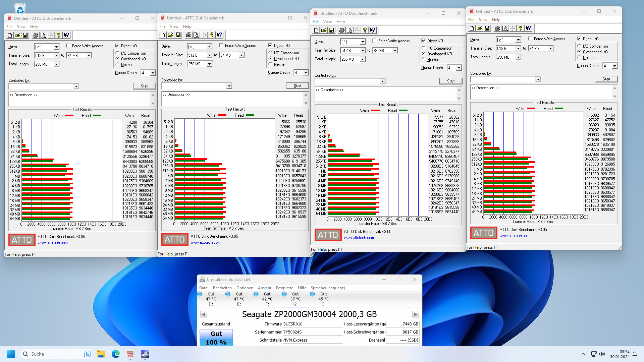Image resolution: width=644 pixels, height=362 pixels.
Task: Open the Optionen menu in CrystalDiskInfo
Action: click(245, 288)
